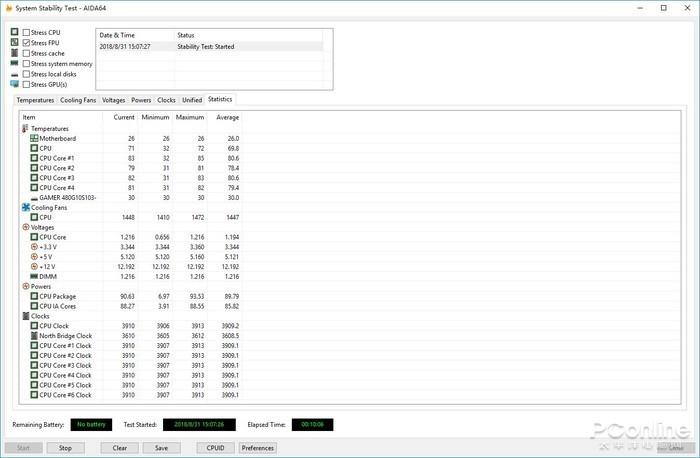This screenshot has width=700, height=458.
Task: Click the Cooling Fans icon in the list
Action: 25,207
